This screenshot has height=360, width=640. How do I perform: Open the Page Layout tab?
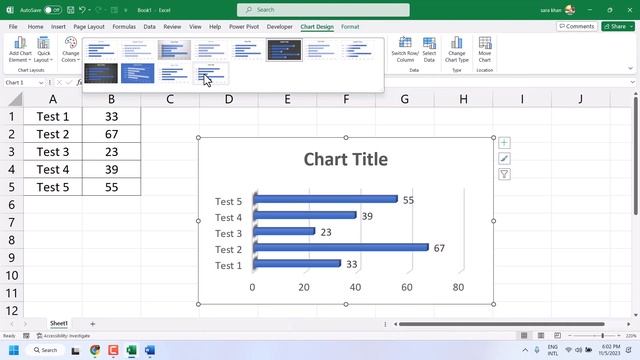(89, 27)
